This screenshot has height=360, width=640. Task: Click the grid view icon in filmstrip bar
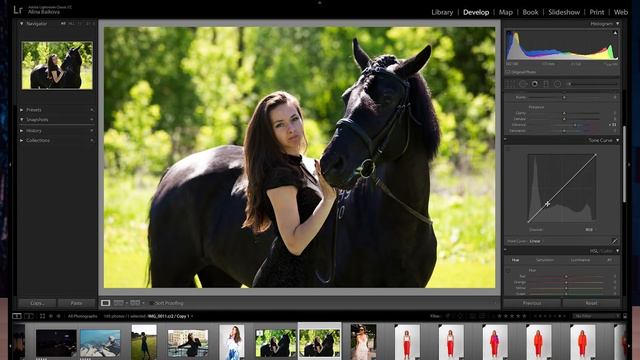[42, 316]
